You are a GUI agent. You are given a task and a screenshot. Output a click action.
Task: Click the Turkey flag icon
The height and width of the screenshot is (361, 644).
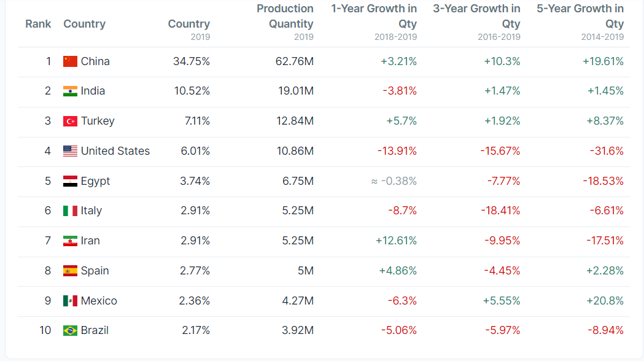click(70, 121)
